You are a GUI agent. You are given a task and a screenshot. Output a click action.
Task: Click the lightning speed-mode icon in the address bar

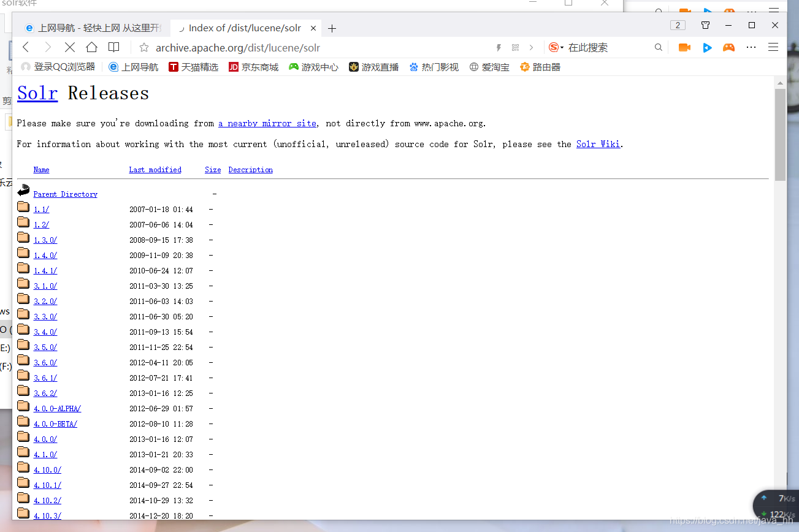[499, 48]
